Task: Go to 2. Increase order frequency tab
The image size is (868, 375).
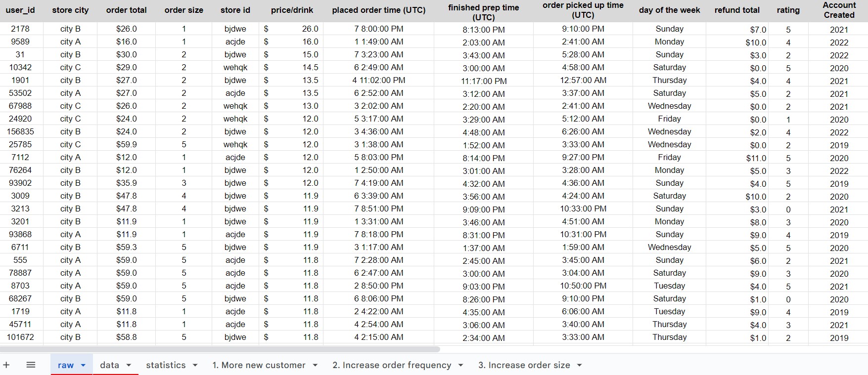Action: pyautogui.click(x=392, y=365)
